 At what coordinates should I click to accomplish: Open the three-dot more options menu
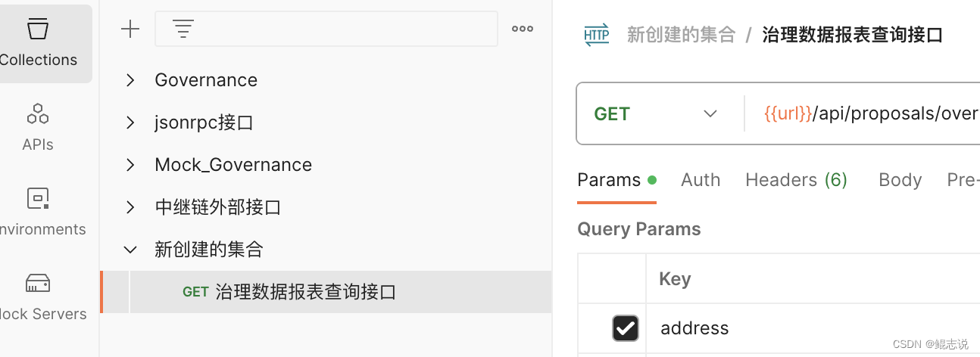[523, 29]
